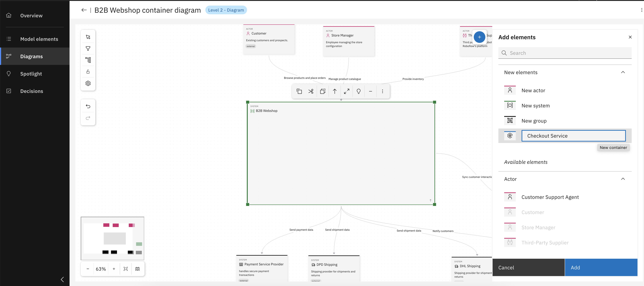Viewport: 644px width, 286px height.
Task: Undo the last change
Action: (x=88, y=106)
